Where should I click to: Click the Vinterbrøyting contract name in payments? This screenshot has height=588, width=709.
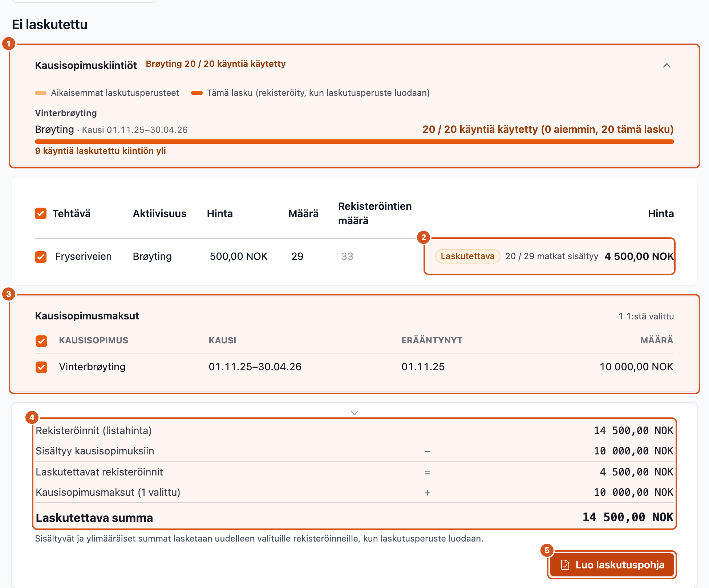(92, 367)
